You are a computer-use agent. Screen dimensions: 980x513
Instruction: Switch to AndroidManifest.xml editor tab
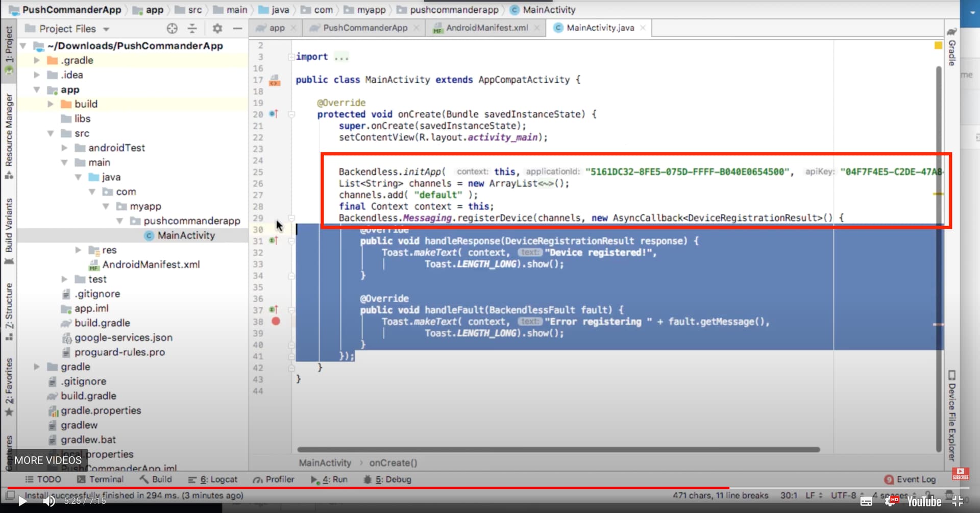[x=486, y=28]
